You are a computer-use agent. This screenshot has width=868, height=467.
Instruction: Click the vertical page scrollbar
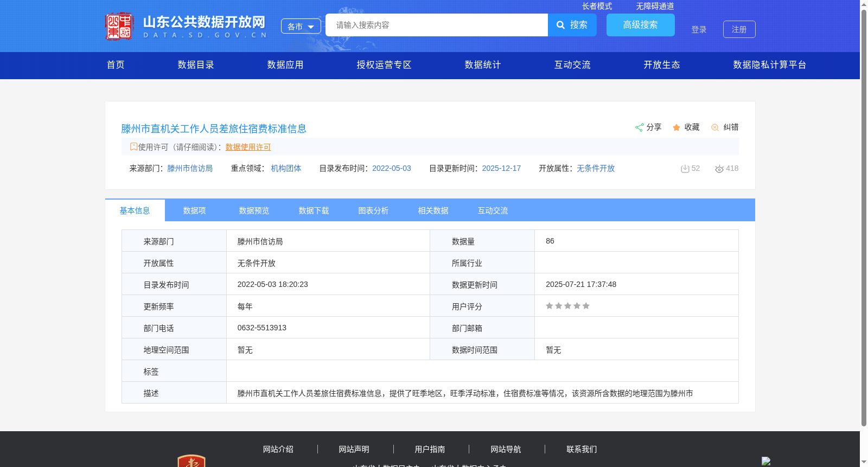pos(864,217)
